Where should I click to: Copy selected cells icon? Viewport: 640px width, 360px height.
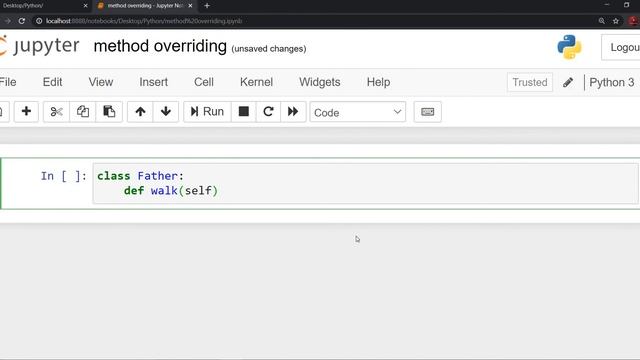pyautogui.click(x=82, y=111)
